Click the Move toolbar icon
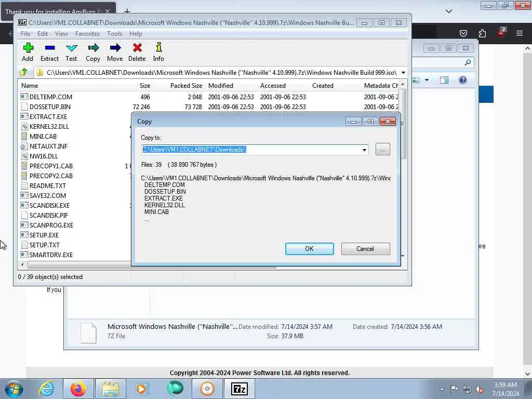The image size is (532, 399). tap(115, 52)
